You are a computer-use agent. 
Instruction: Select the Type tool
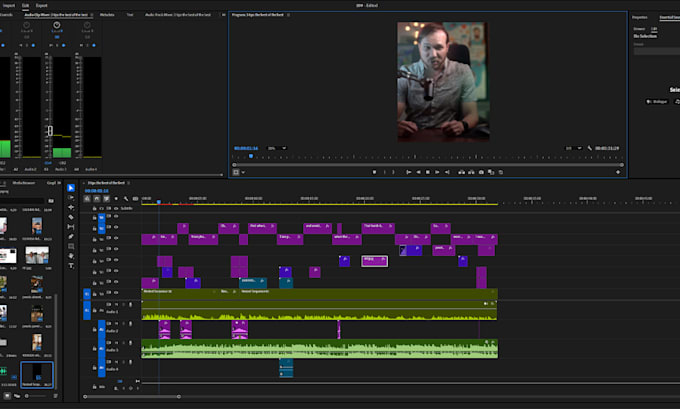pyautogui.click(x=71, y=266)
